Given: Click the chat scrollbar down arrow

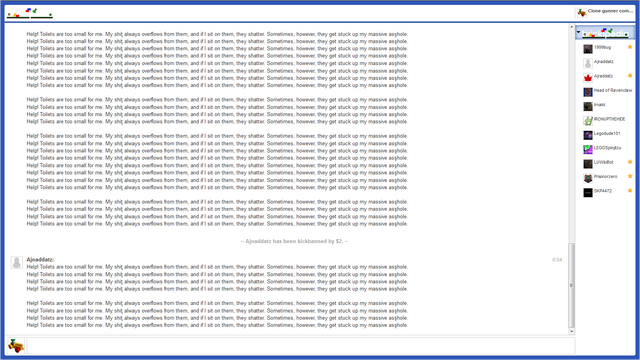Looking at the screenshot, I should (571, 331).
